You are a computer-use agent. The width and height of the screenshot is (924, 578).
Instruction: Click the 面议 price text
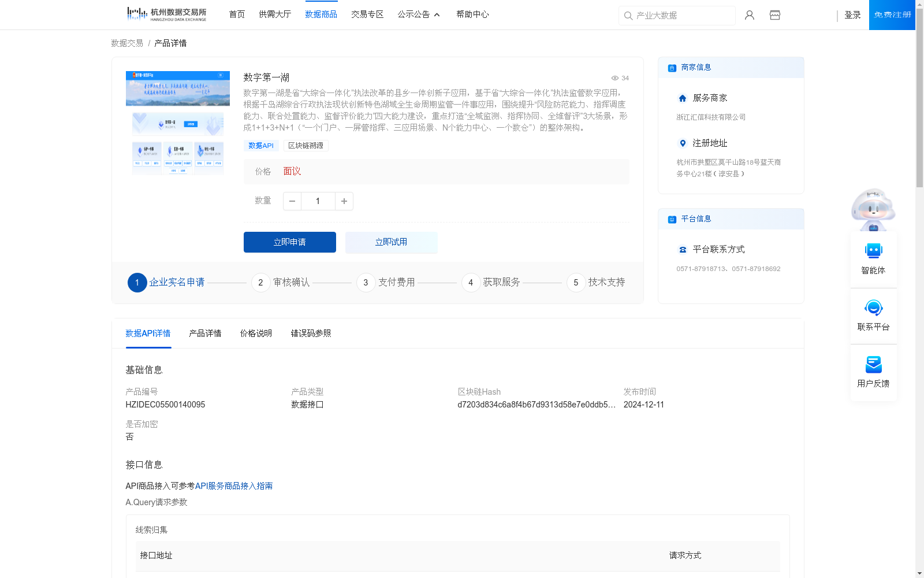292,172
